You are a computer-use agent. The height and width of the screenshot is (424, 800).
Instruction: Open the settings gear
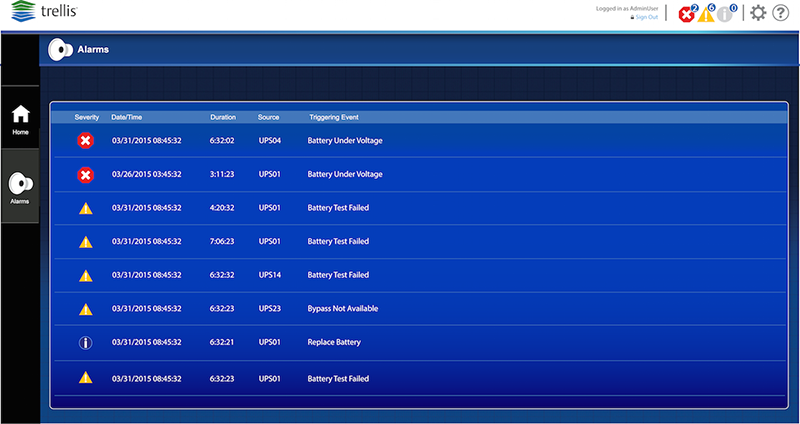[x=758, y=13]
